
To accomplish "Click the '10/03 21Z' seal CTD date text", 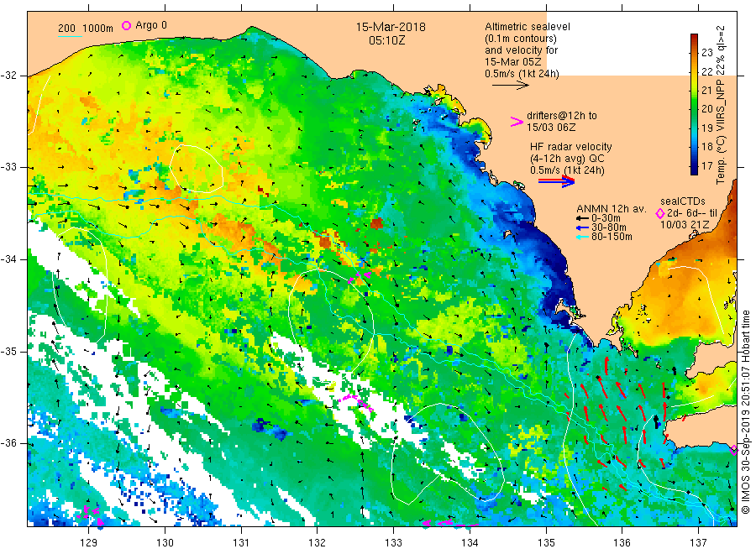I will (684, 225).
